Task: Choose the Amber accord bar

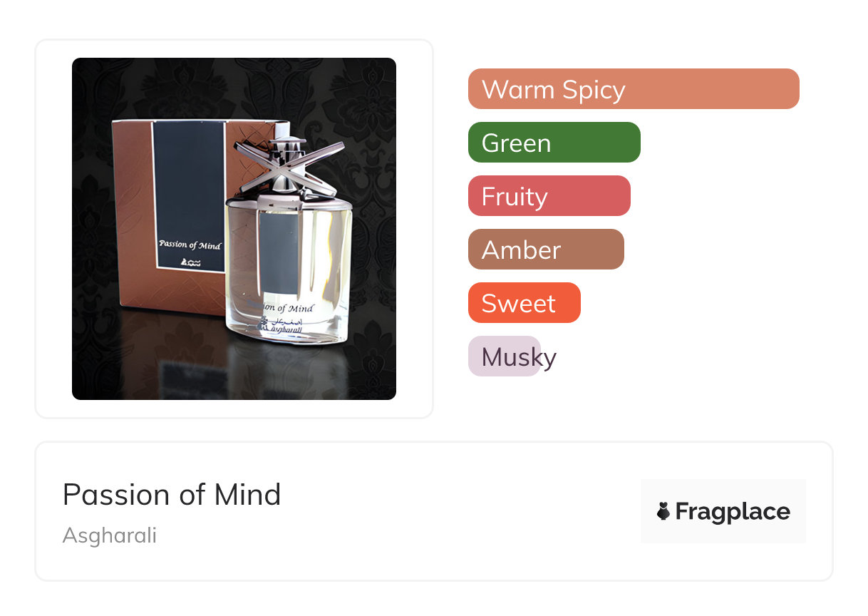Action: pos(546,250)
